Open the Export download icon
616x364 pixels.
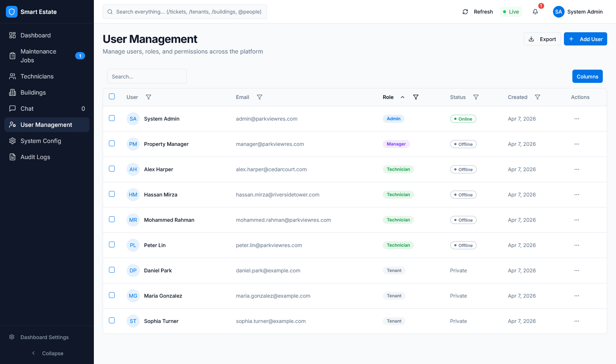[x=531, y=39]
